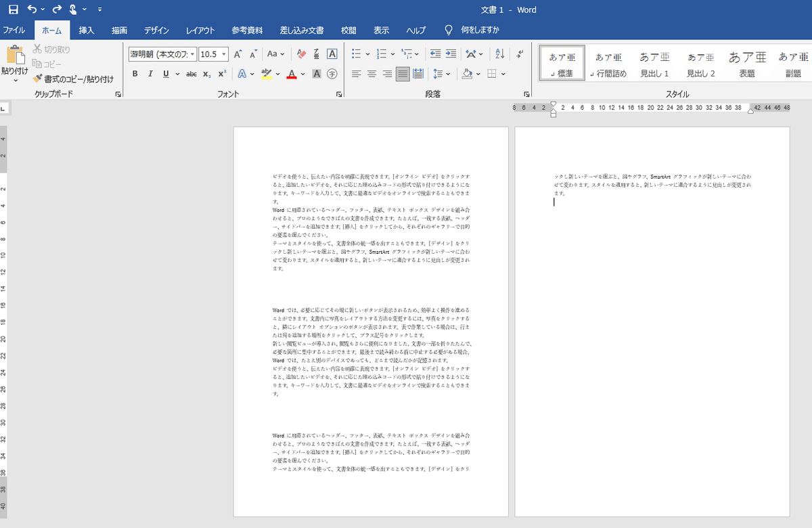Show editing marks with the paragraph symbol icon

tap(520, 53)
